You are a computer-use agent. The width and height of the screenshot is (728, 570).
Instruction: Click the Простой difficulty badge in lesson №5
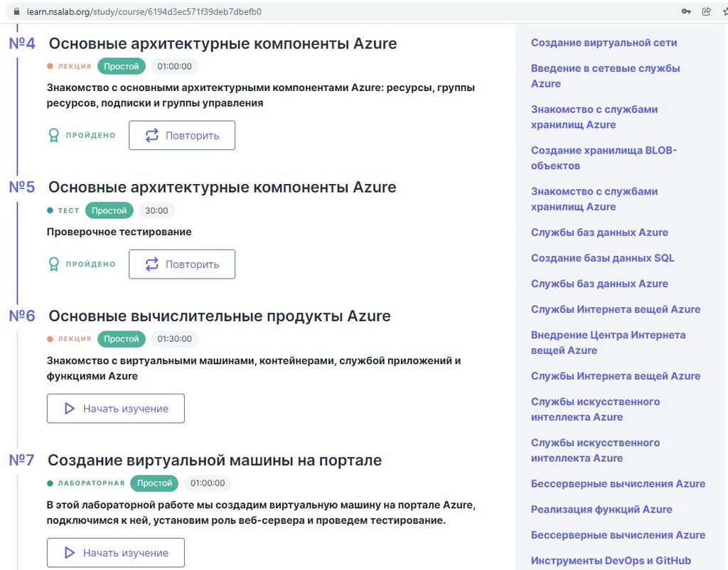(109, 210)
